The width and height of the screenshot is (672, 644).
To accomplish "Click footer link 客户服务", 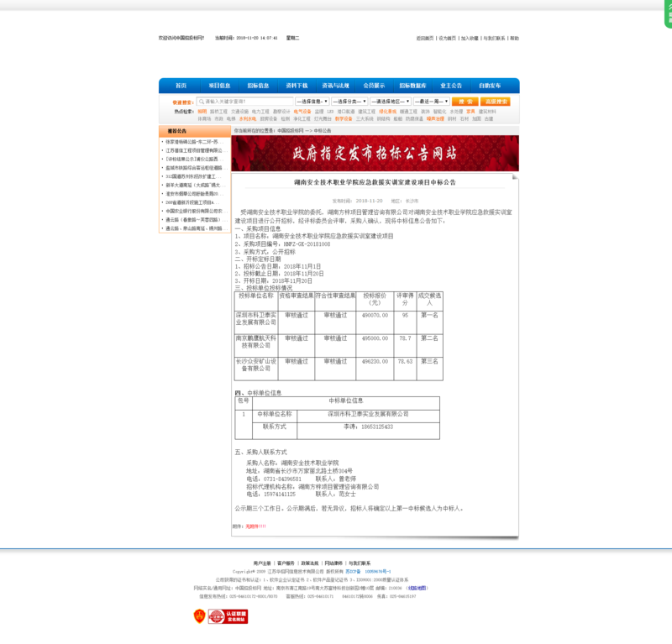I will 286,563.
